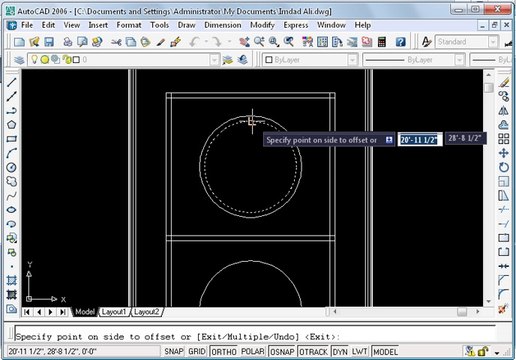Toggle OTRACK in status bar
This screenshot has height=360, width=516.
(x=313, y=352)
